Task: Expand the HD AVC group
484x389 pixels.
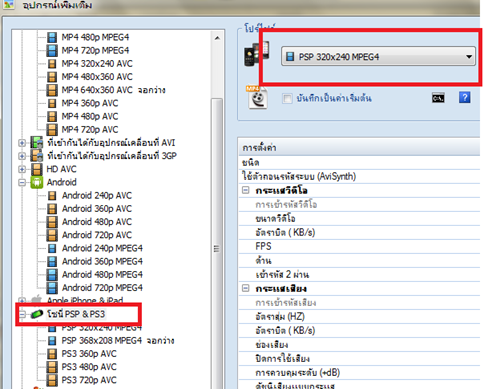Action: pyautogui.click(x=22, y=169)
